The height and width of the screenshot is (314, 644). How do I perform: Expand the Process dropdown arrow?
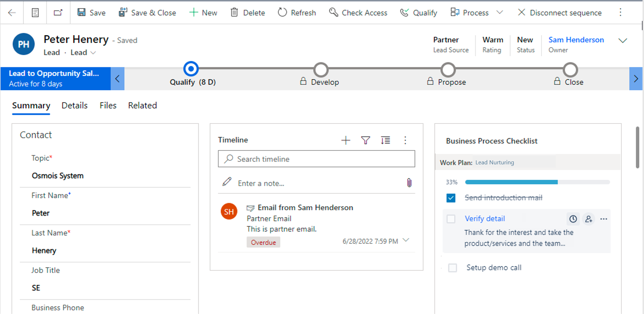tap(499, 13)
